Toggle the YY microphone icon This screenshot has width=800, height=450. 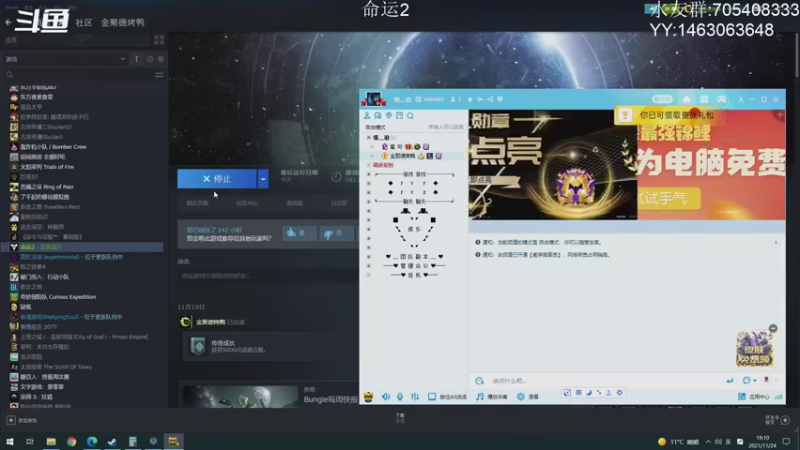pyautogui.click(x=400, y=396)
